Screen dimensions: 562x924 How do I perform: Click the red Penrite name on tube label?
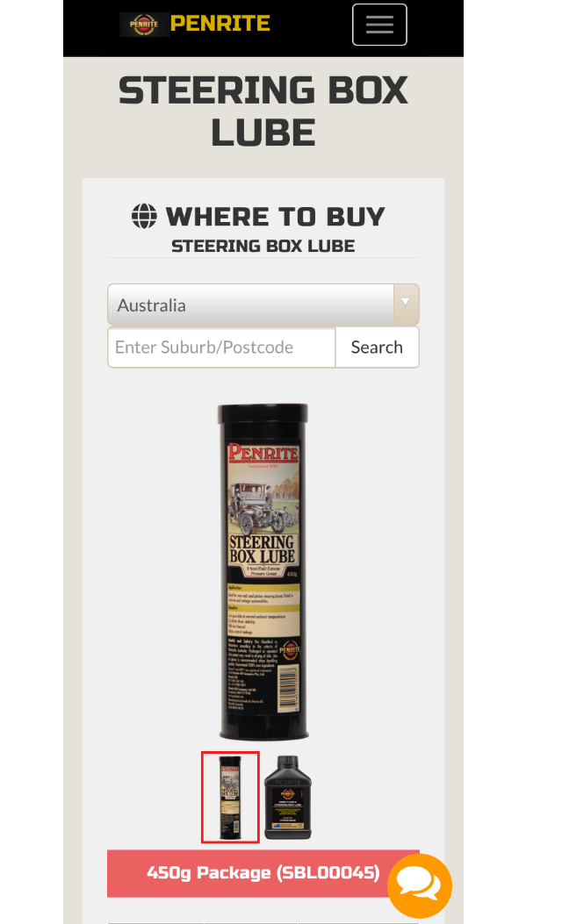click(x=263, y=453)
